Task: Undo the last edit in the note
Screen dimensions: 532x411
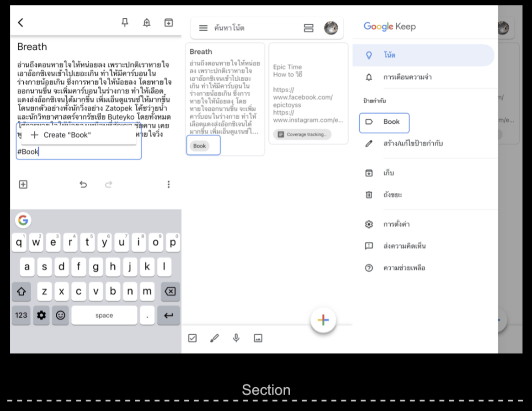Action: (83, 184)
